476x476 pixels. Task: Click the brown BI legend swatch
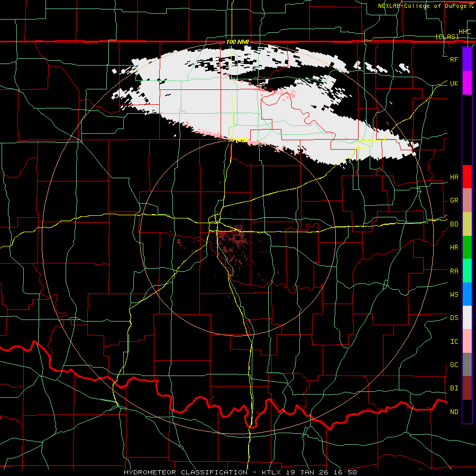pyautogui.click(x=467, y=388)
